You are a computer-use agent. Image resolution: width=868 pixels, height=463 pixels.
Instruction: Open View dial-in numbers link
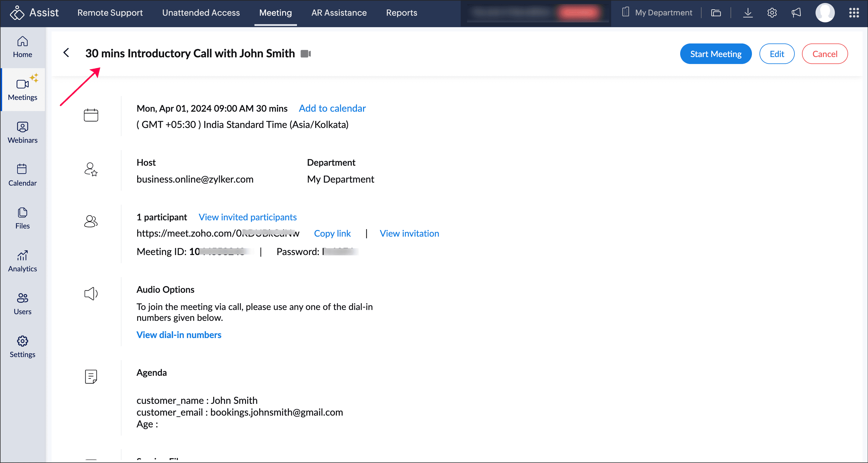pos(178,335)
